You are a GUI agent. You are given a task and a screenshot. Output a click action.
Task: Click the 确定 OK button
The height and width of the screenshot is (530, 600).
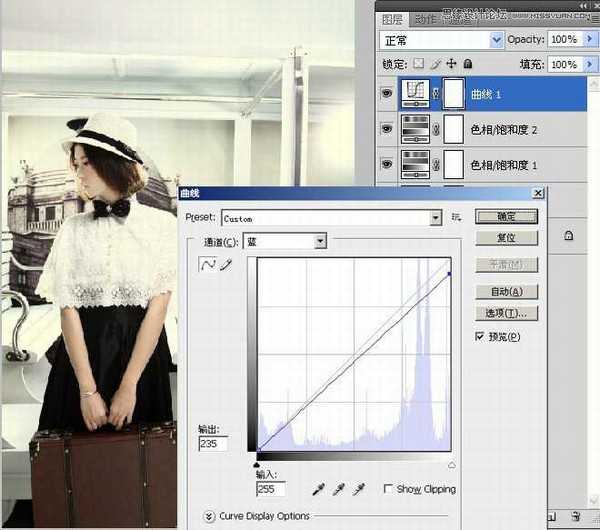click(506, 216)
